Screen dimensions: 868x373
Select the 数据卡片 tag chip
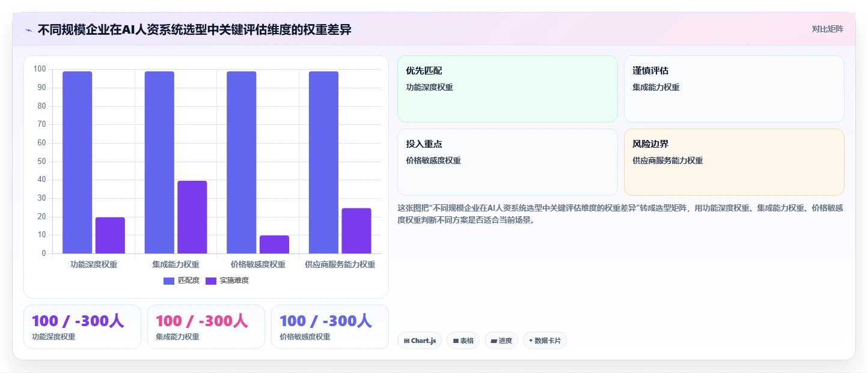pos(545,341)
